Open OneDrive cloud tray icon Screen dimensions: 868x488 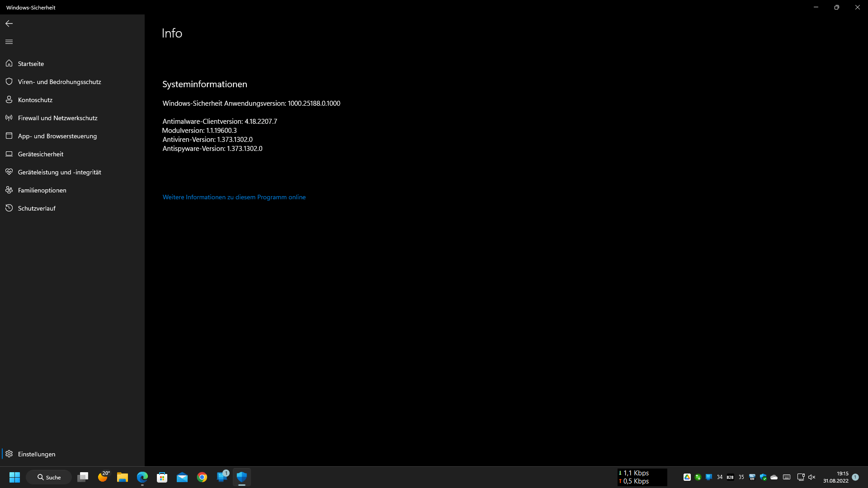pos(774,477)
